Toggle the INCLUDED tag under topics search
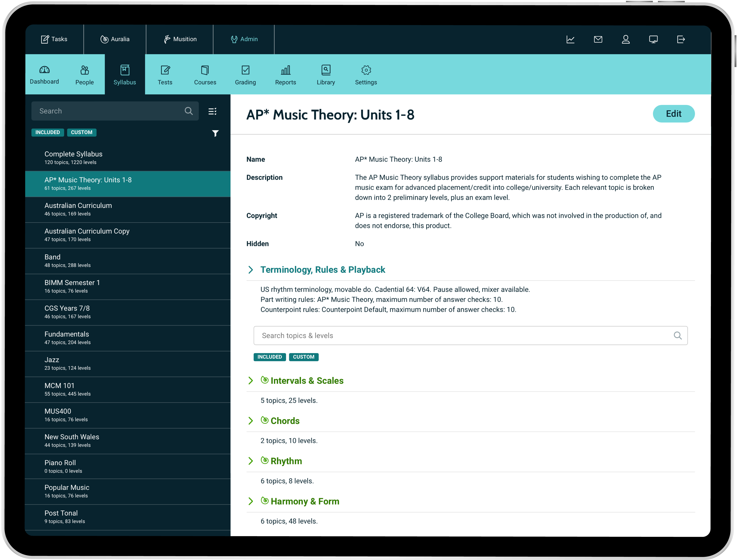The width and height of the screenshot is (738, 560). click(x=270, y=357)
